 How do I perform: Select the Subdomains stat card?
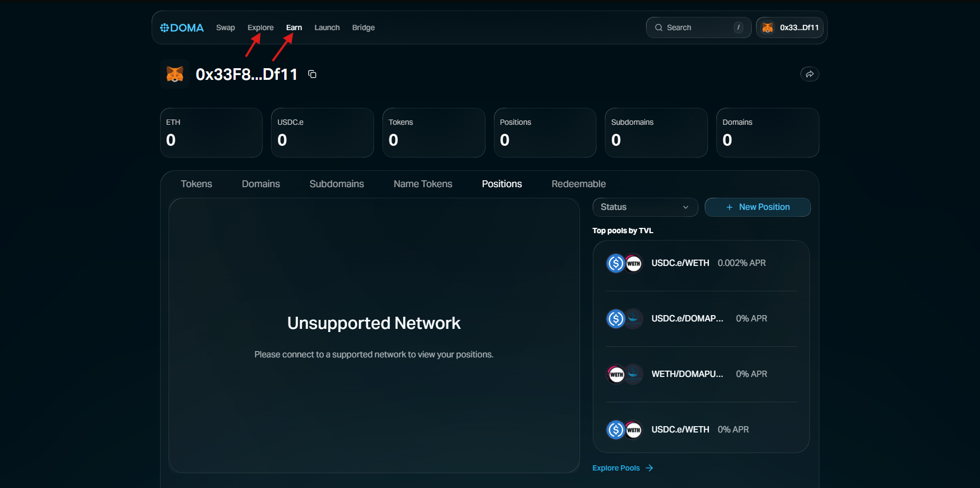coord(656,133)
